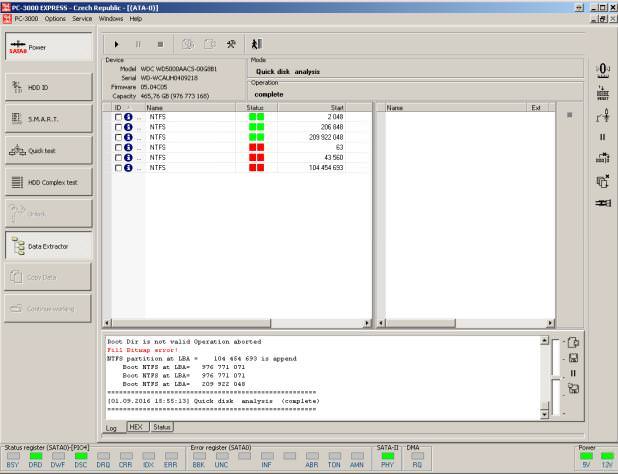618x474 pixels.
Task: Click the 5V power indicator
Action: 586,456
